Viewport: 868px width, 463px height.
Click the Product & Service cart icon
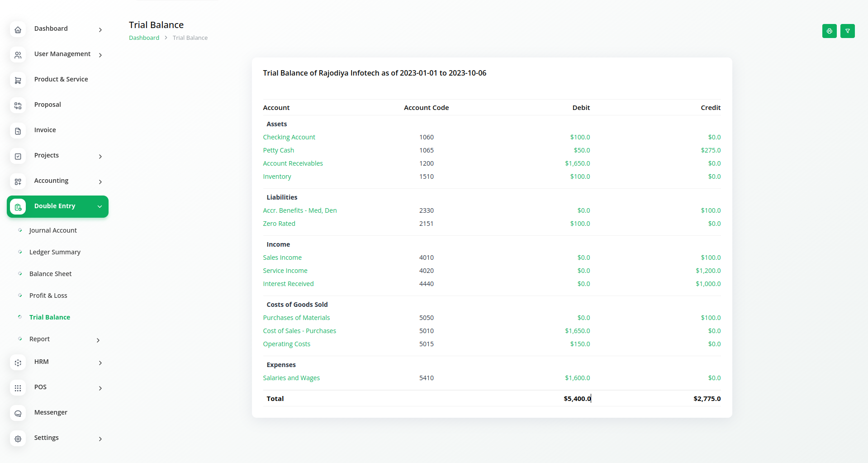pyautogui.click(x=18, y=81)
